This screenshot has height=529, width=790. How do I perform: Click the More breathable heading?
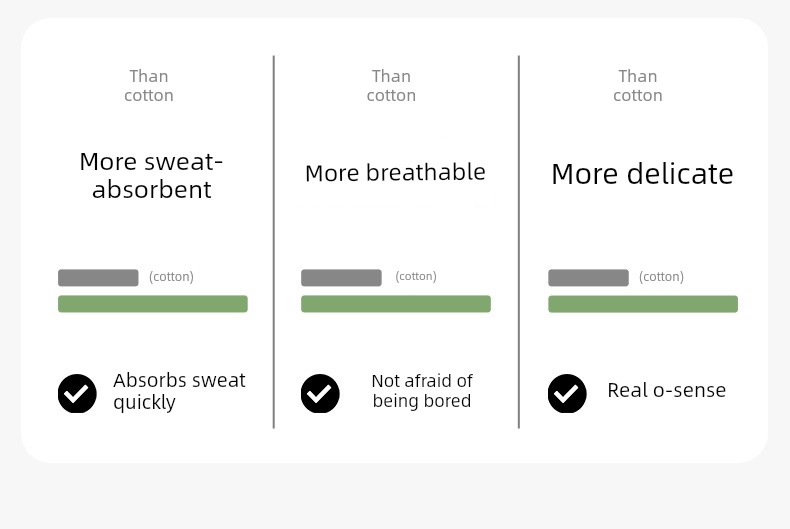tap(396, 173)
